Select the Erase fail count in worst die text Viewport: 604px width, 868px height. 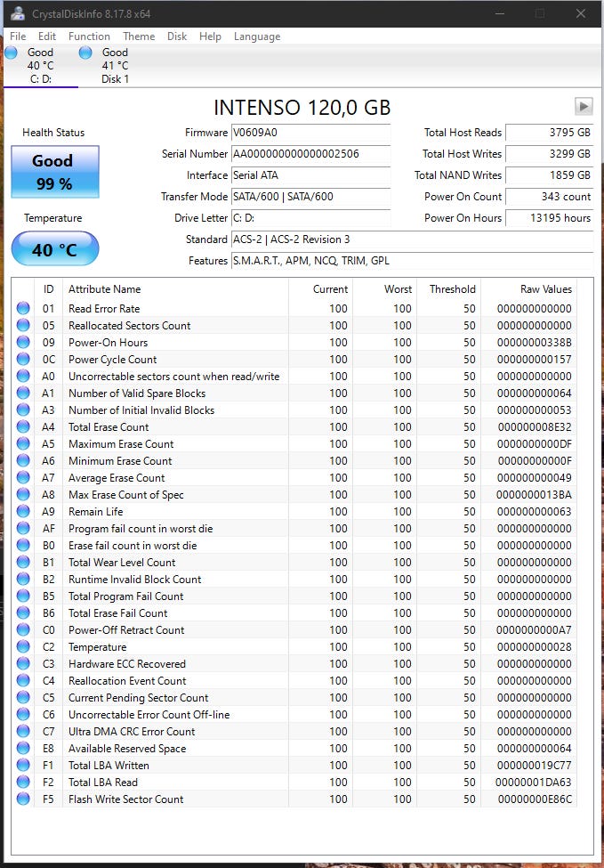(x=133, y=545)
